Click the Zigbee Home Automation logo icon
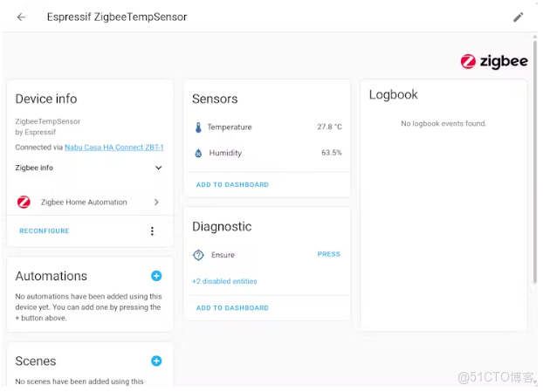Image resolution: width=543 pixels, height=392 pixels. tap(24, 203)
